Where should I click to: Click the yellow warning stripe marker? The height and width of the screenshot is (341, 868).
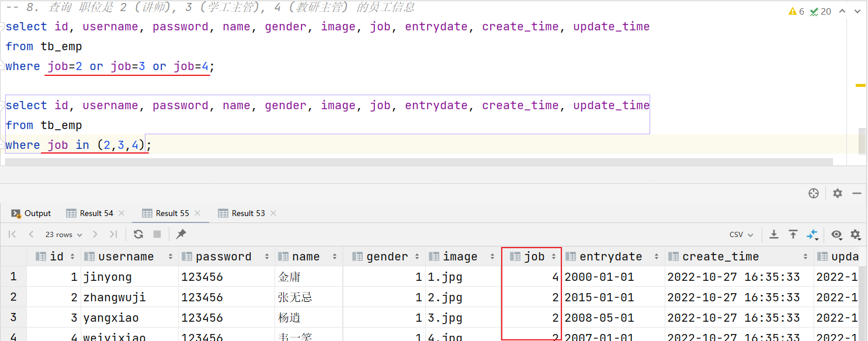point(860,85)
